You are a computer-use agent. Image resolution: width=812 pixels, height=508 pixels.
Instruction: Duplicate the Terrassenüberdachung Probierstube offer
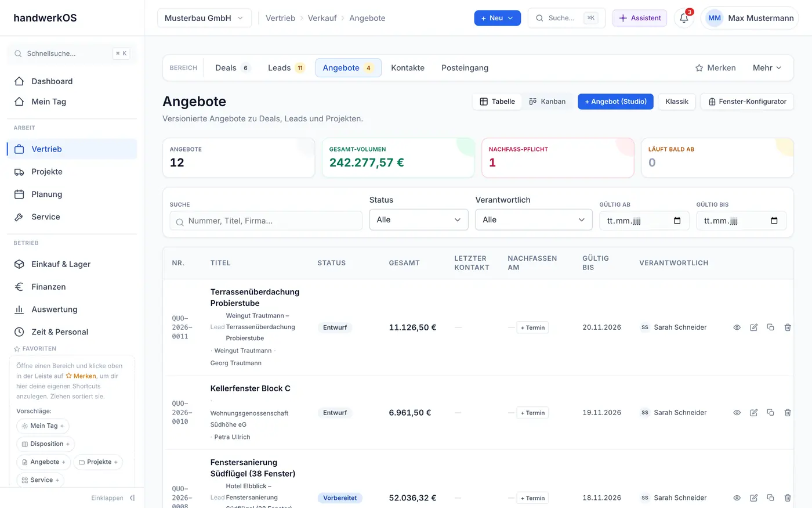point(770,327)
